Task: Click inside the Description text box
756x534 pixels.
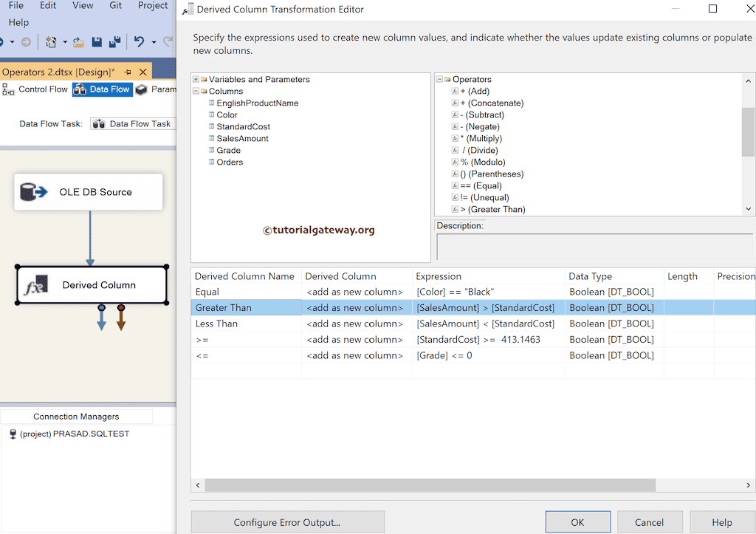Action: (x=595, y=247)
